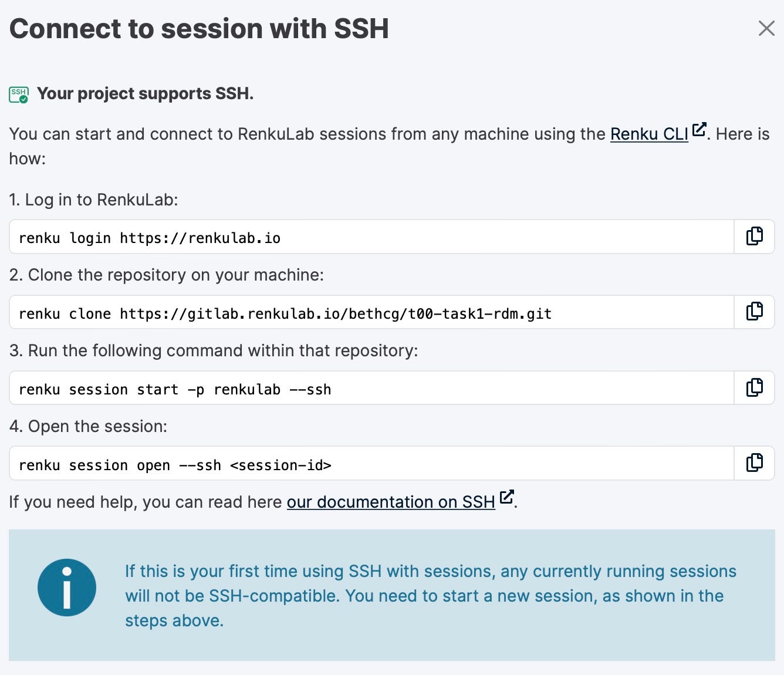Copy the renku clone command
784x675 pixels.
point(755,312)
